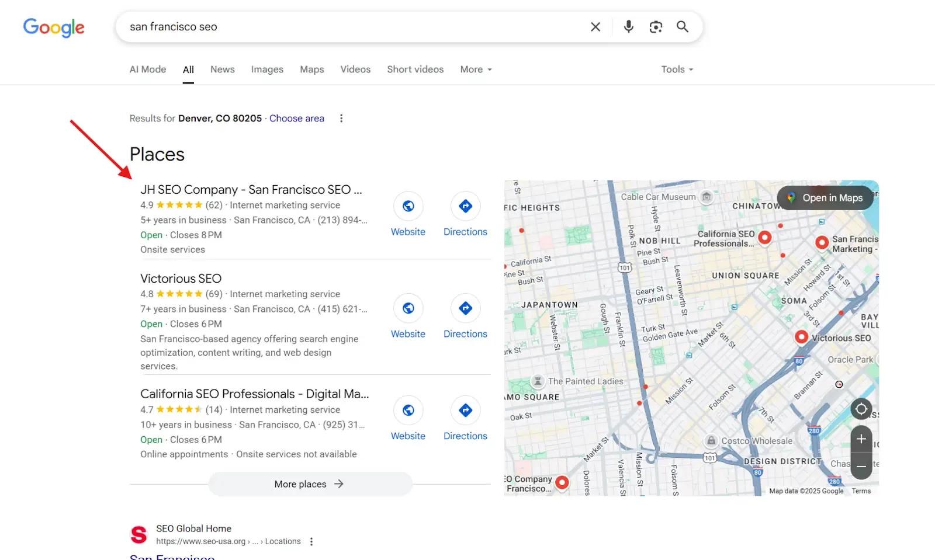Open JH SEO Company website globe icon
Image resolution: width=935 pixels, height=560 pixels.
408,206
